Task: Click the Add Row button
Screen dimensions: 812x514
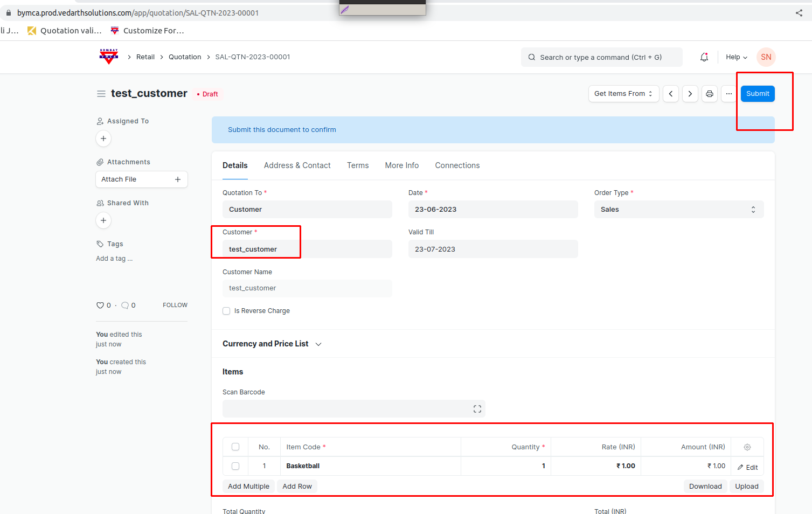Action: click(297, 487)
